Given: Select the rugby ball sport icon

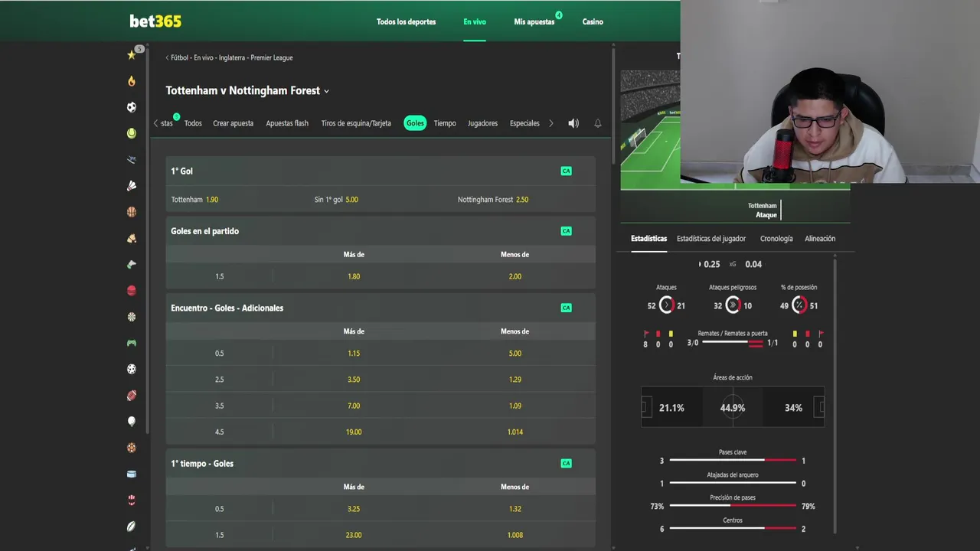Looking at the screenshot, I should [x=132, y=527].
